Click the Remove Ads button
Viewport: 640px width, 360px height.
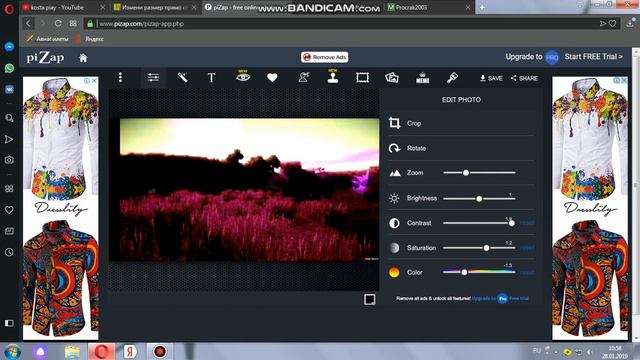tap(325, 57)
